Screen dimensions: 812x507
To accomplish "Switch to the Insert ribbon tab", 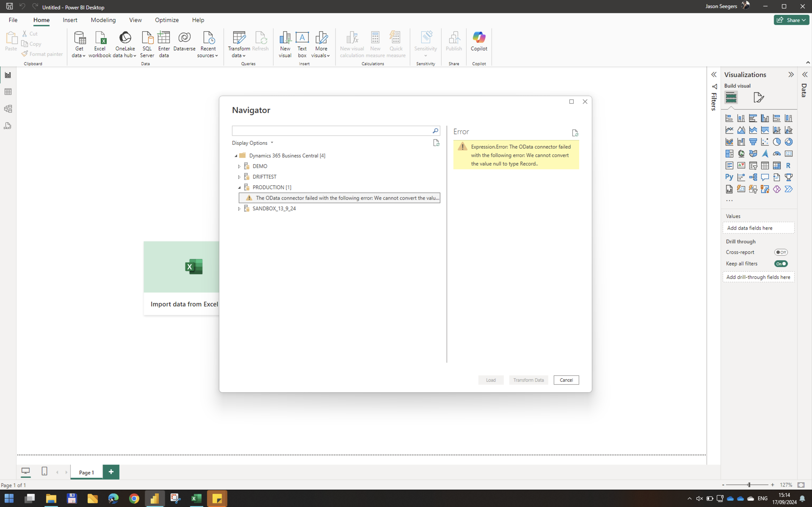I will click(70, 20).
